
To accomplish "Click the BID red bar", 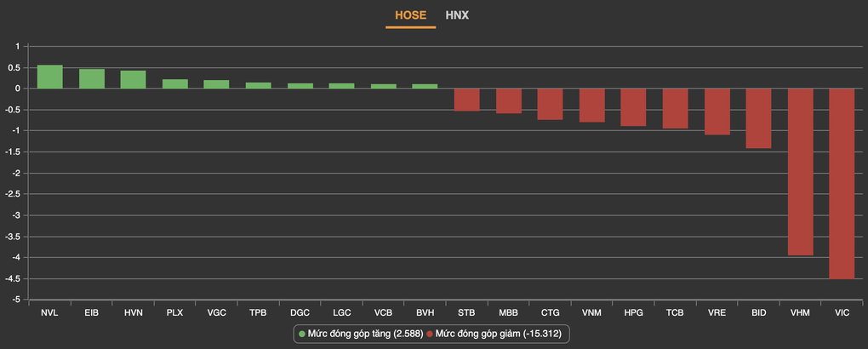I will [x=757, y=118].
